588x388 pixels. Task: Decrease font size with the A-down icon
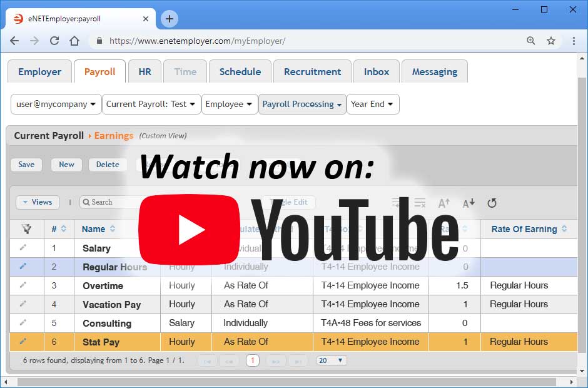[469, 203]
